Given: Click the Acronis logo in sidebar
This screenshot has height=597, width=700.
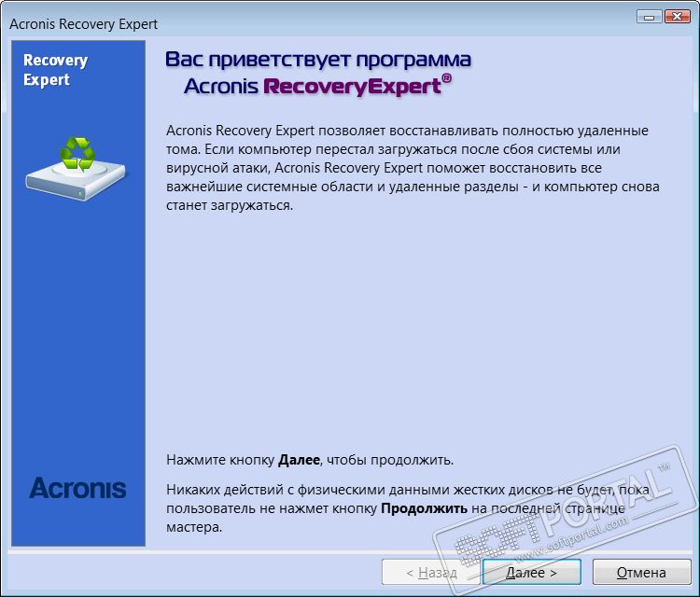Looking at the screenshot, I should coord(77,488).
